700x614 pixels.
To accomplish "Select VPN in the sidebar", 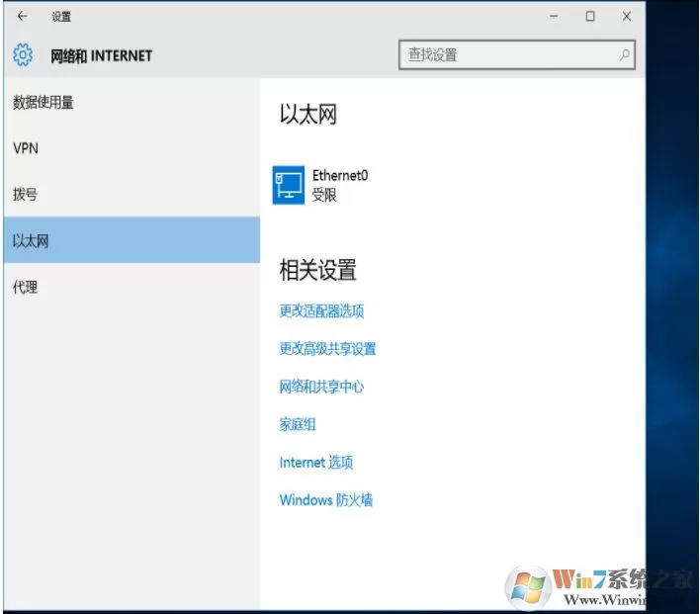I will (x=132, y=148).
